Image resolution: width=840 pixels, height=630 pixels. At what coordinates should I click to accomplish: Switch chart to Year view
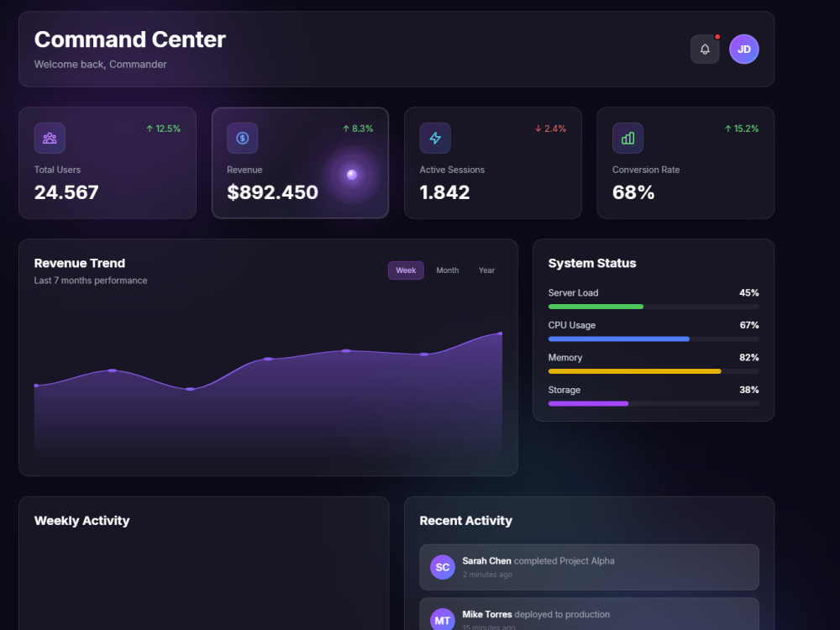tap(486, 270)
